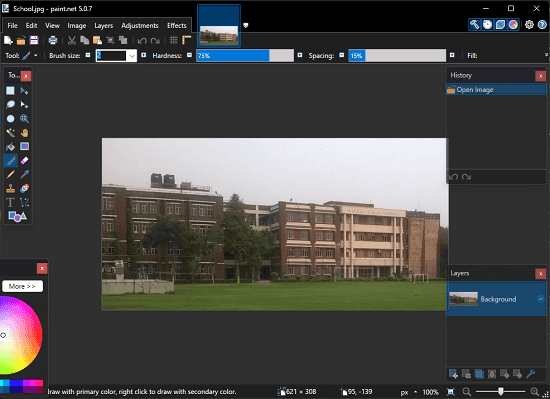Click the More >> colors button
This screenshot has width=550, height=399.
pos(22,286)
